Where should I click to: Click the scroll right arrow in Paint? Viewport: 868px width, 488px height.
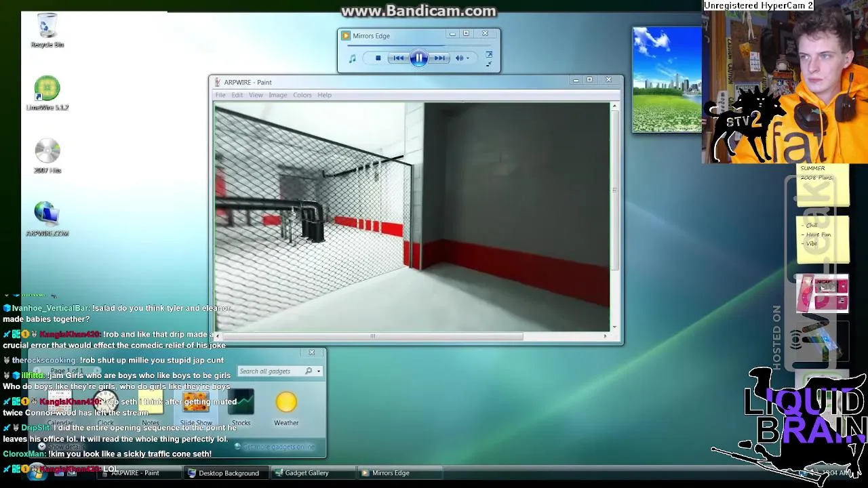tap(606, 336)
